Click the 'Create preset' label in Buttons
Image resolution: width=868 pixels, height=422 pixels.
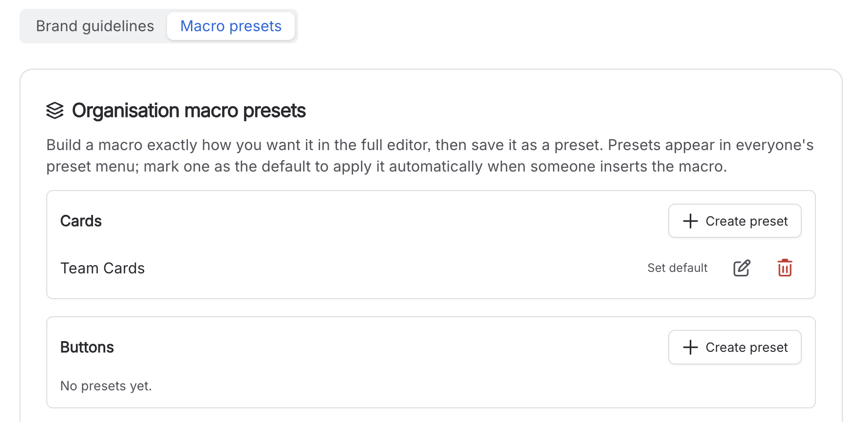pyautogui.click(x=747, y=347)
